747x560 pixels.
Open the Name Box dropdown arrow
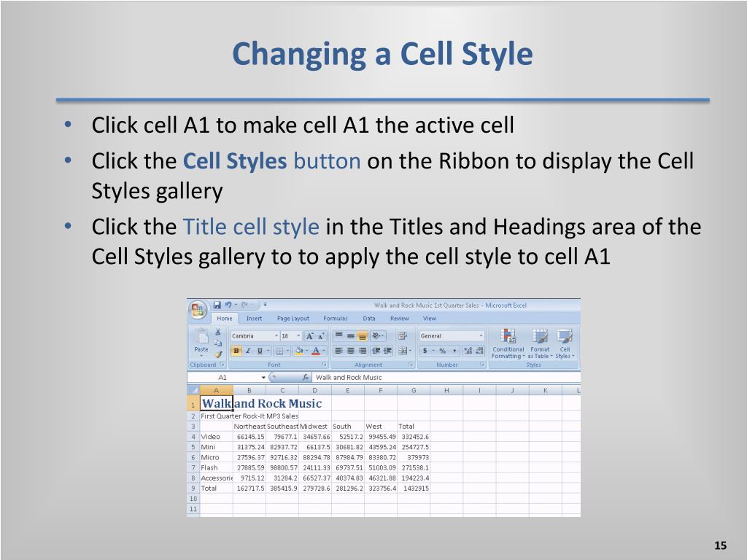pos(263,378)
